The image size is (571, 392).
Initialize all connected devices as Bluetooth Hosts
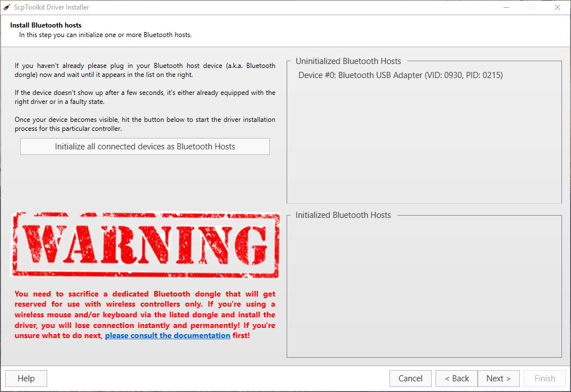(x=145, y=147)
